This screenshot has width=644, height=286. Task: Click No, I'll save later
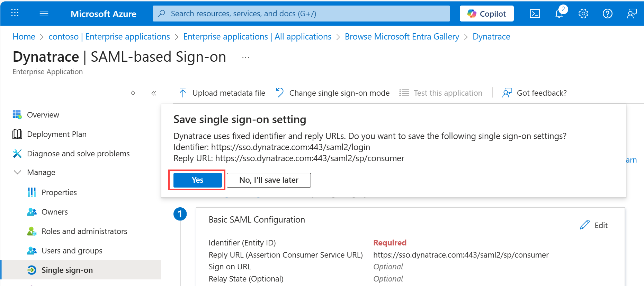pyautogui.click(x=269, y=180)
